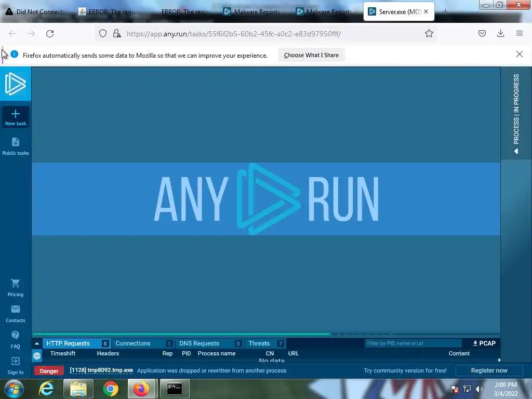
Task: Open Firefox application menu
Action: point(519,33)
